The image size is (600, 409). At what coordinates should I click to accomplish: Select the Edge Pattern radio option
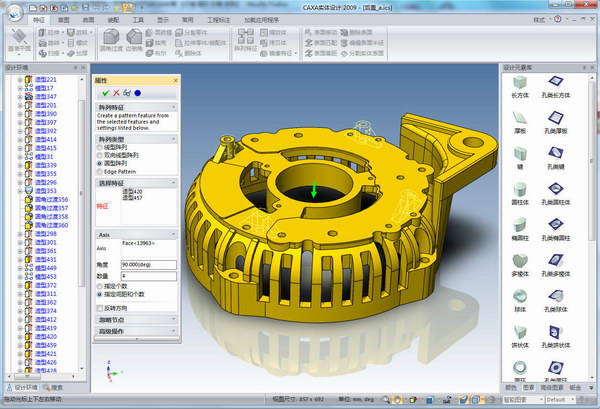click(x=100, y=172)
